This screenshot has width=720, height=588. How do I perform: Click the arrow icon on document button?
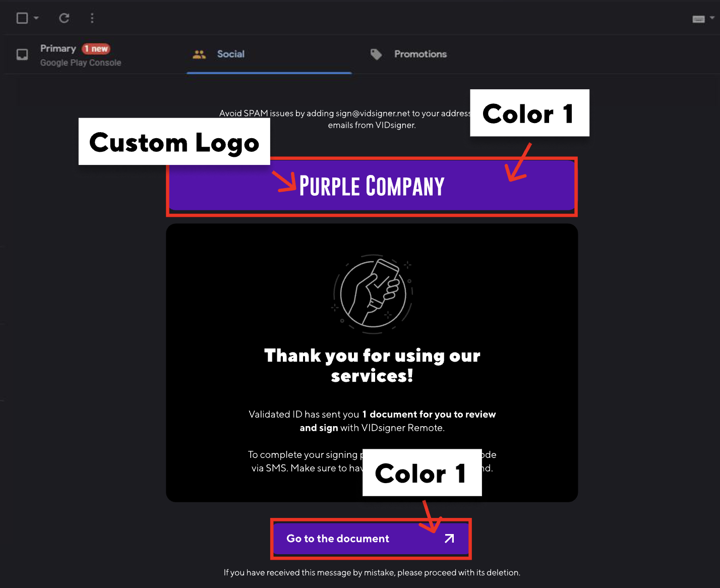pos(449,539)
